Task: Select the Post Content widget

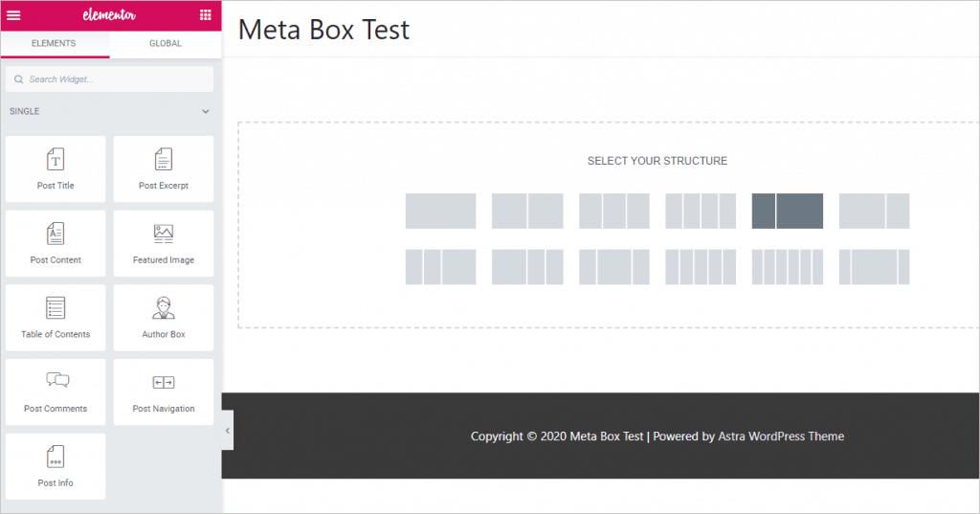Action: (56, 243)
